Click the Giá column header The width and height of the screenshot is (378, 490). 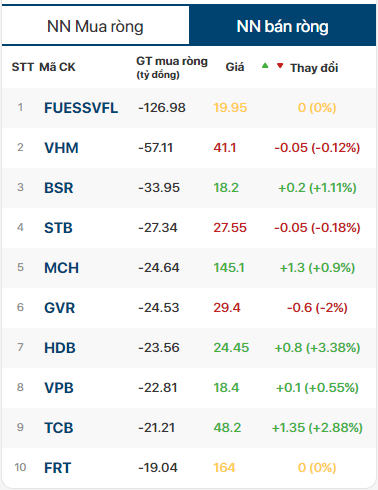point(235,67)
